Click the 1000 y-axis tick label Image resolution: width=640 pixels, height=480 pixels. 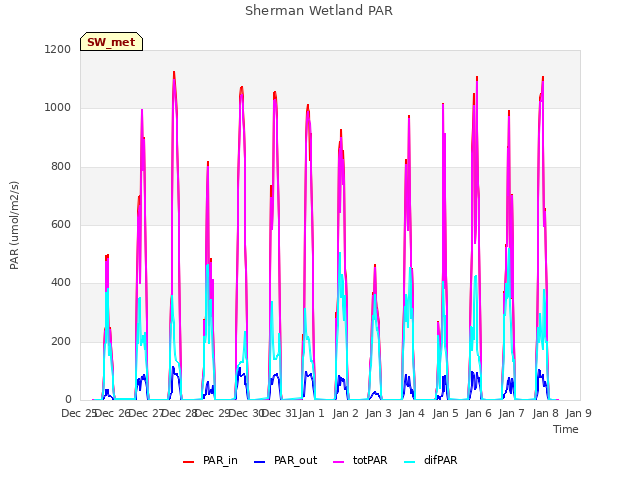58,108
